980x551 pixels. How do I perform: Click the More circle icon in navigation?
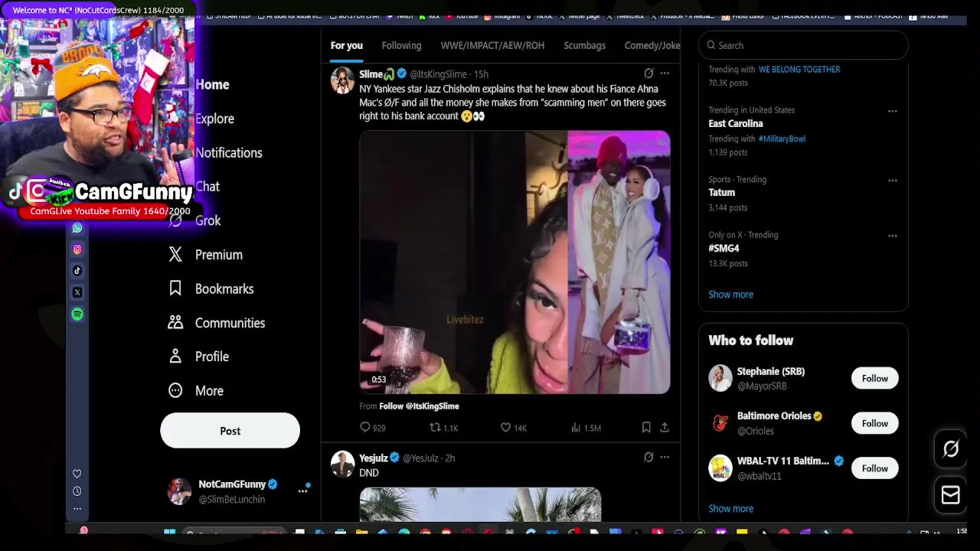(x=175, y=390)
